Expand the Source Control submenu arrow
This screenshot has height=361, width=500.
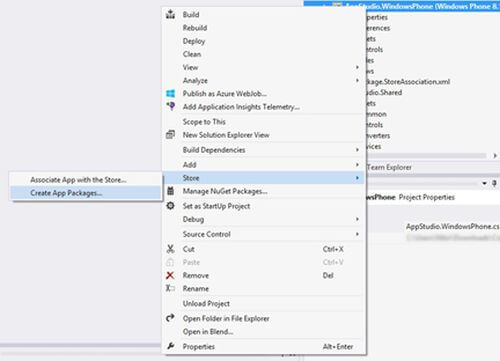357,234
